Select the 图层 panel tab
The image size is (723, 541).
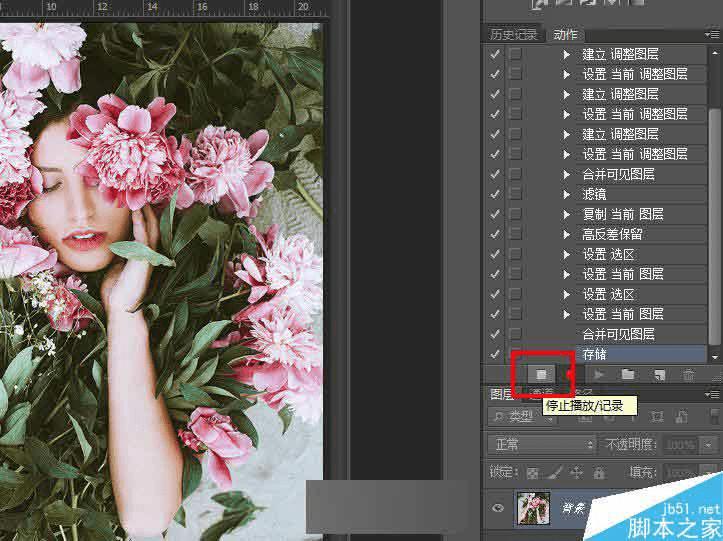502,393
